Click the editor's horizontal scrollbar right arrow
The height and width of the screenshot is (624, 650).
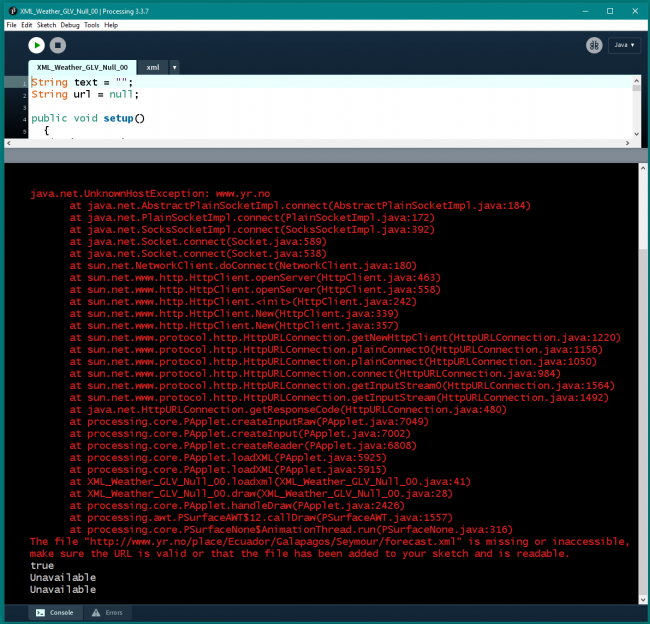pos(627,143)
